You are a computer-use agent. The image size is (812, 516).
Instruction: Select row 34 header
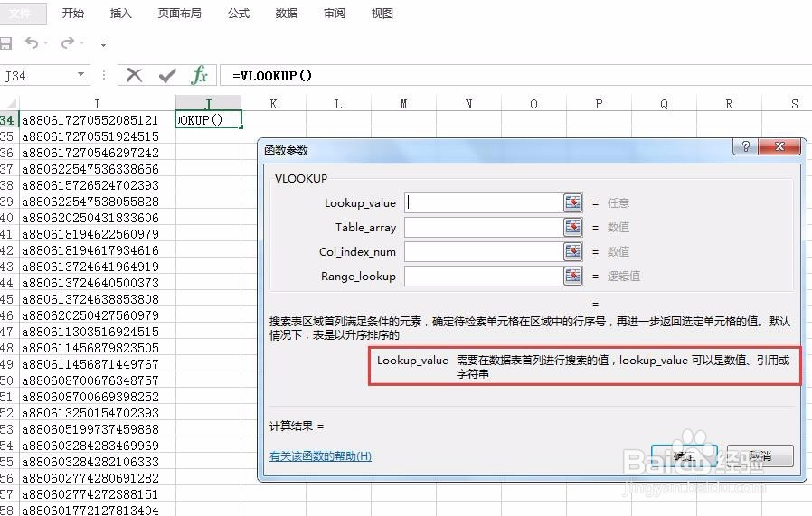8,120
